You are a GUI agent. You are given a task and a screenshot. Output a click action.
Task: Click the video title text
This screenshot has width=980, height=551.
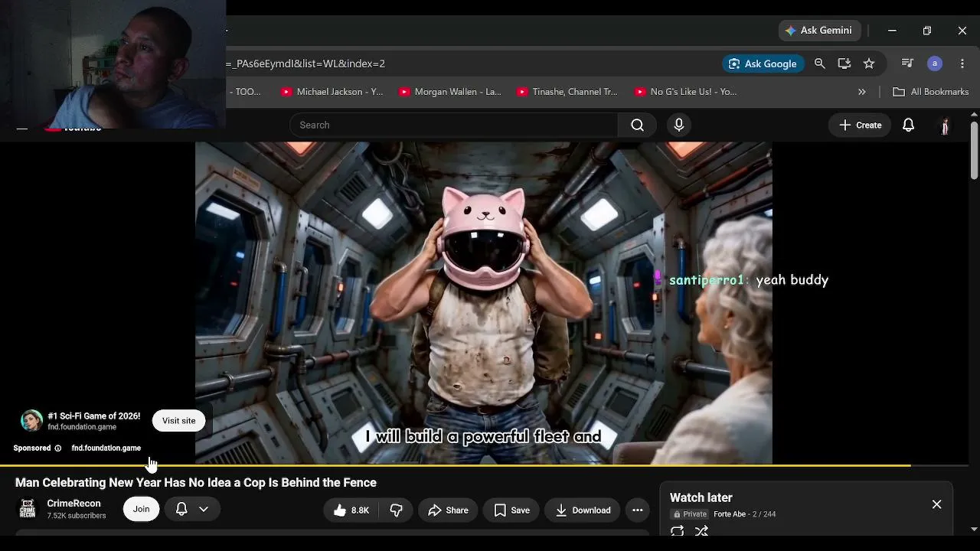pyautogui.click(x=196, y=483)
